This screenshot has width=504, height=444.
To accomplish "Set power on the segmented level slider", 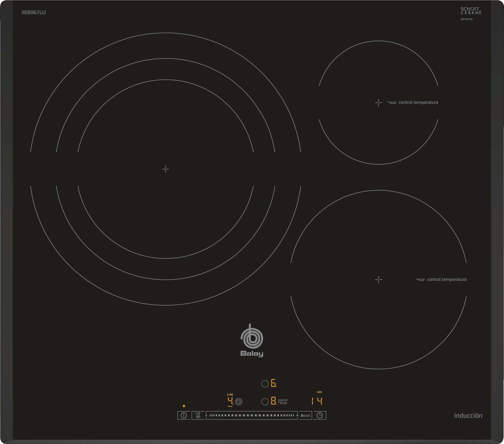I will (x=252, y=415).
